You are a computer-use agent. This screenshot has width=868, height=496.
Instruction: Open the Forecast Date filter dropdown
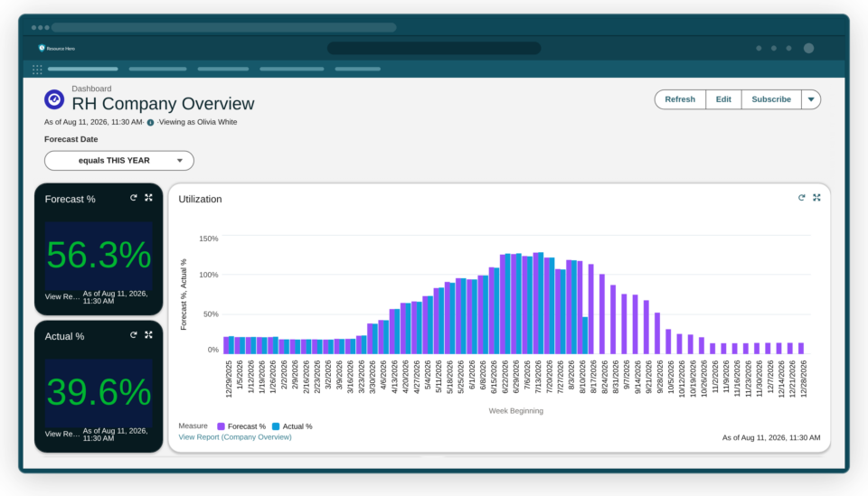coord(119,160)
